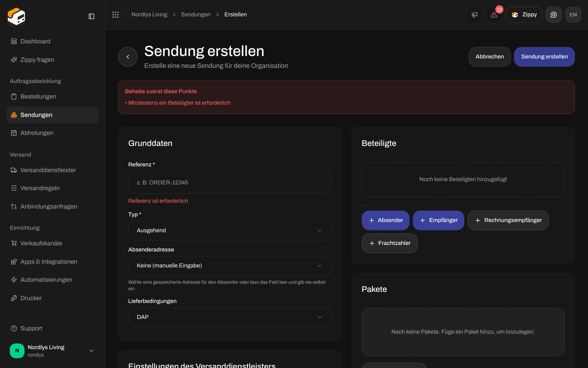Open Apps & Integrationen sidebar item

click(52, 262)
